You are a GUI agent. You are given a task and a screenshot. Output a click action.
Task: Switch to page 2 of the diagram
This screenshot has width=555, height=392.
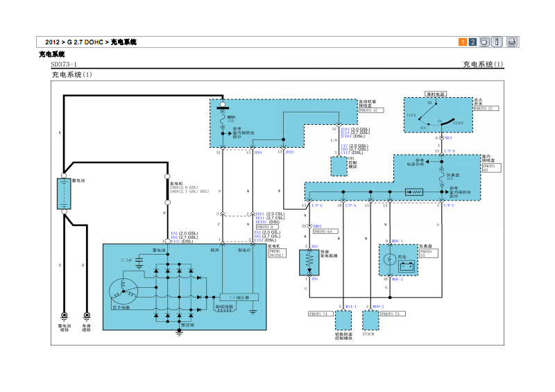(x=472, y=42)
